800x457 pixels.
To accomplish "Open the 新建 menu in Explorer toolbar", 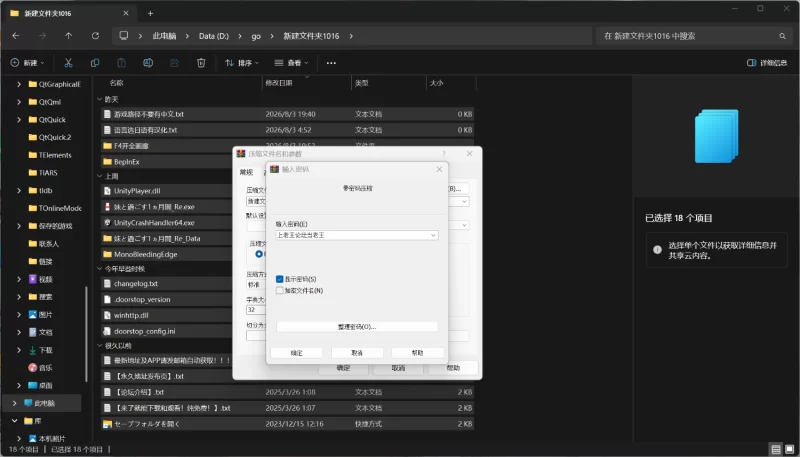I will click(x=28, y=63).
